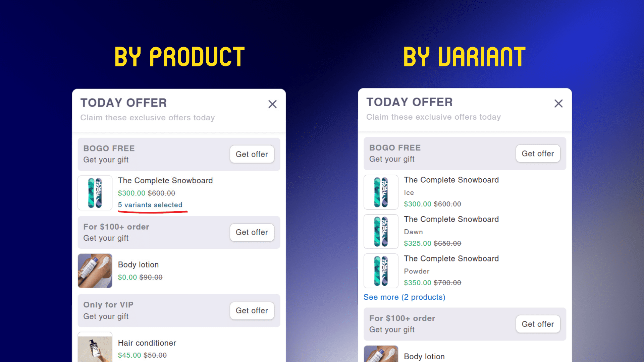Toggle the 5 variants selected indicator

150,205
